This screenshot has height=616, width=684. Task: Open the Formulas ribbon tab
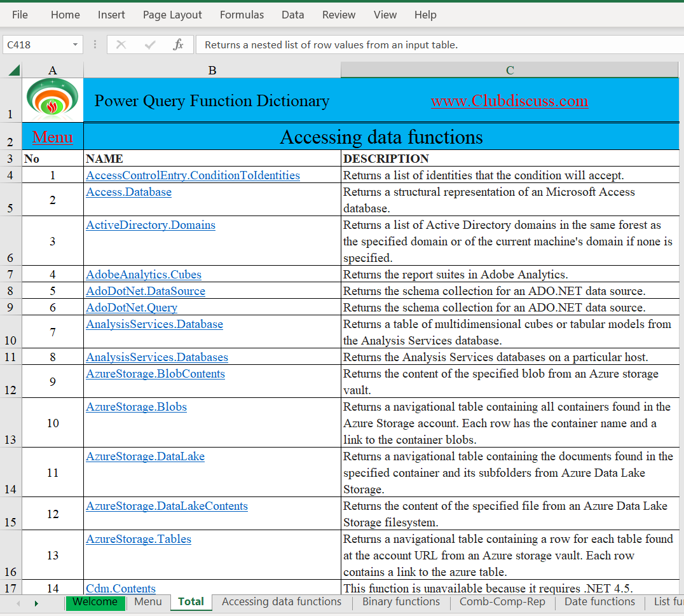[x=242, y=15]
